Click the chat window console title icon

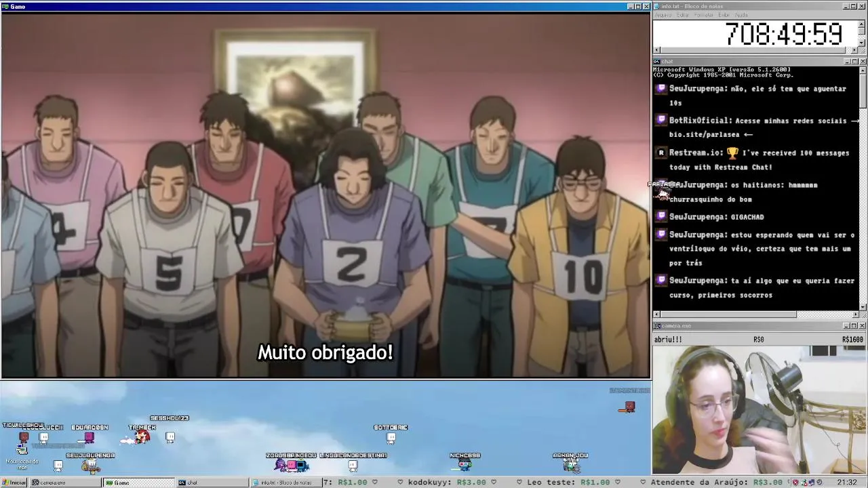point(657,62)
